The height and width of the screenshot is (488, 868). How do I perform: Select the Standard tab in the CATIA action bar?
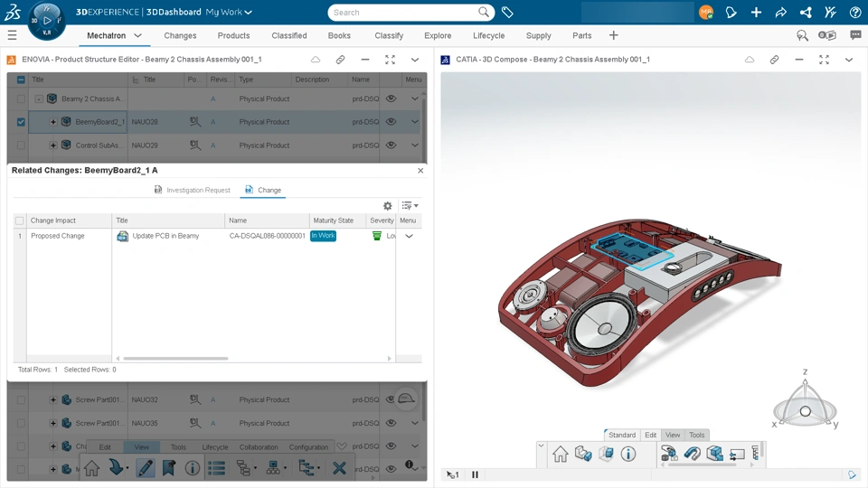622,435
